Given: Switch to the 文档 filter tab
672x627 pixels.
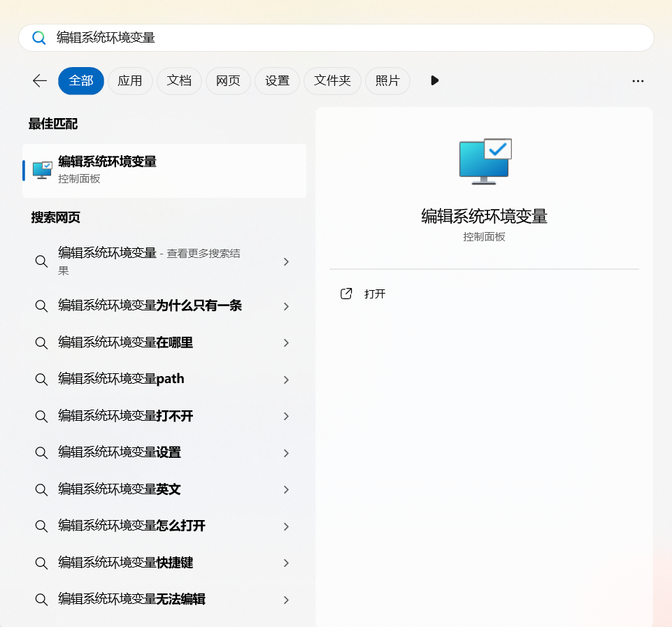Looking at the screenshot, I should point(179,80).
